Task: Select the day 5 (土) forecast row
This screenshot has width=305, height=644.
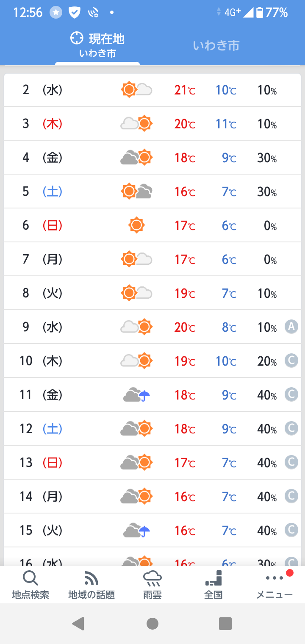Action: (x=152, y=192)
